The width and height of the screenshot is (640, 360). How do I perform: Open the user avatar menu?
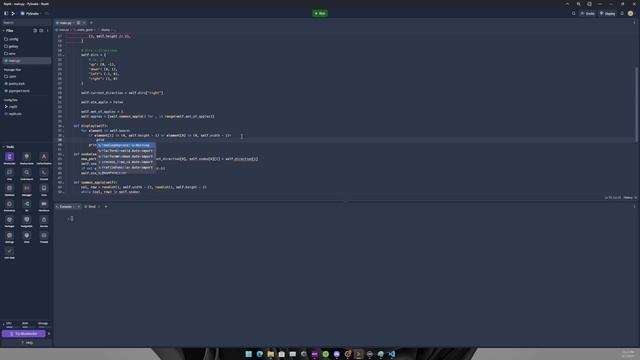(631, 13)
